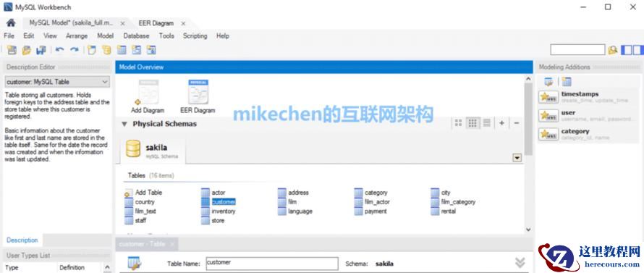This screenshot has width=644, height=273.
Task: Click the plus add schema button
Action: [x=501, y=123]
